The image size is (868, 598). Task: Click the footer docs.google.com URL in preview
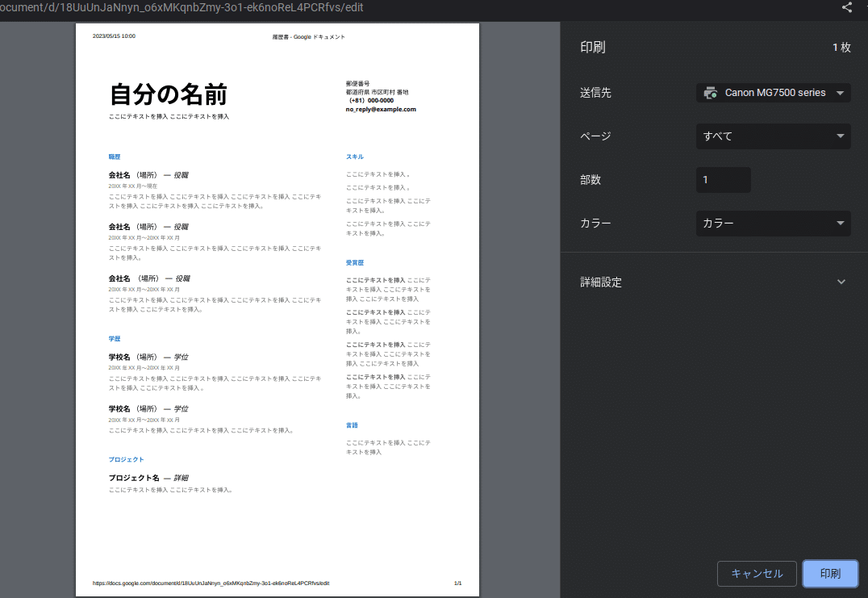211,583
